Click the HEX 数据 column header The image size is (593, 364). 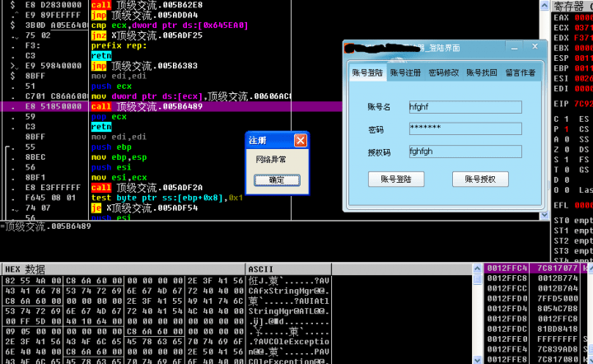pos(124,269)
